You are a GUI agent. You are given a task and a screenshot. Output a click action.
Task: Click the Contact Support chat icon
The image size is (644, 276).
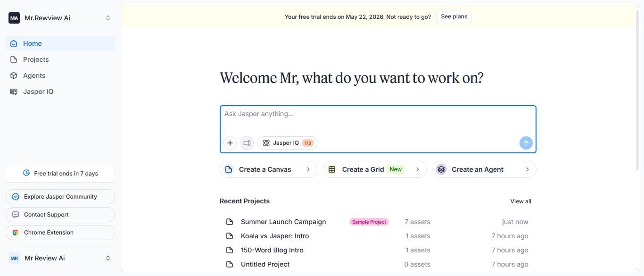(16, 215)
